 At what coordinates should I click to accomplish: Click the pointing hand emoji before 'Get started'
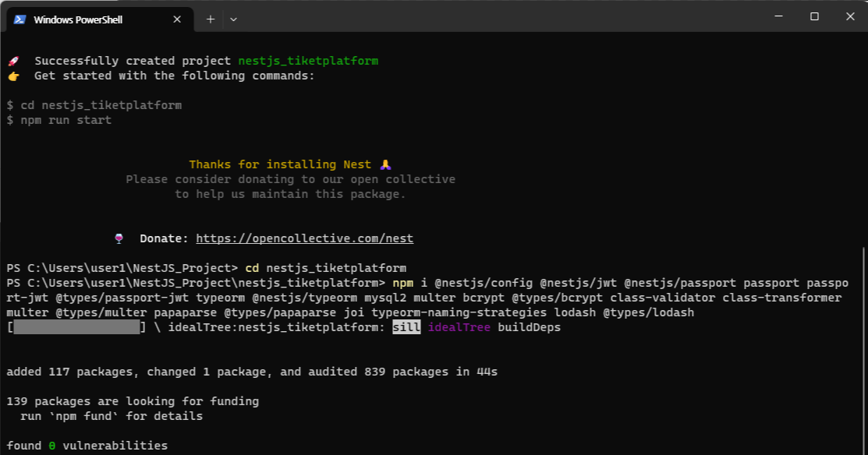tap(13, 76)
